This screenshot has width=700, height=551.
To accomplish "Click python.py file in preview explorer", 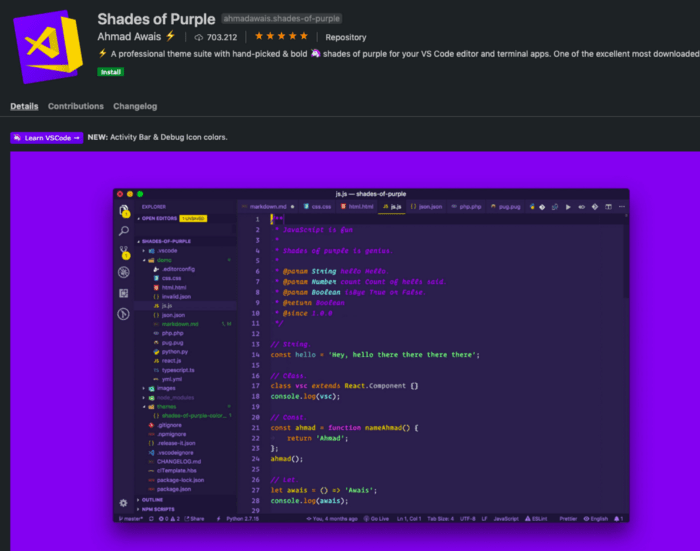I will click(x=185, y=352).
